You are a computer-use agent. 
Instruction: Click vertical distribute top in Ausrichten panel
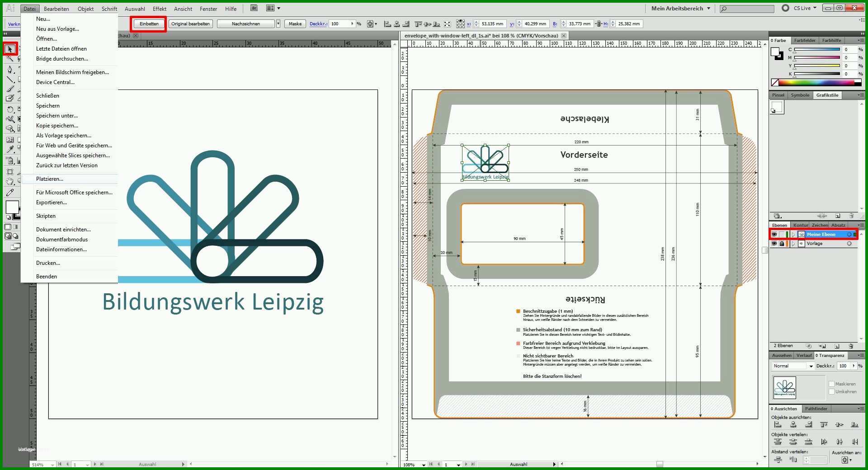point(778,442)
